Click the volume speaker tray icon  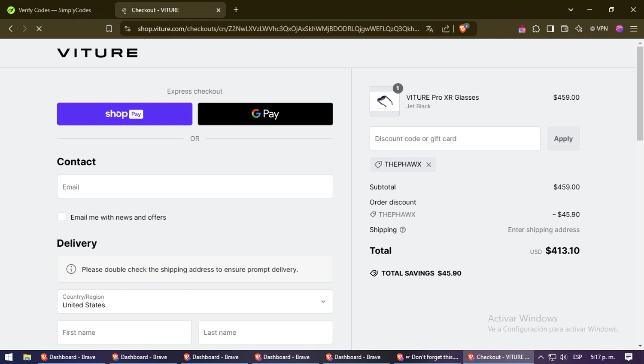pos(563,357)
